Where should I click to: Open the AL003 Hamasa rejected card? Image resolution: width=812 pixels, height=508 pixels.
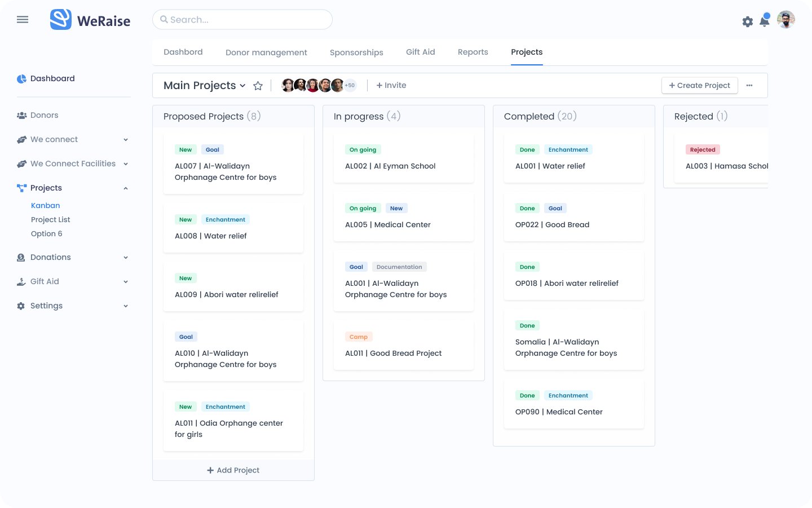click(x=721, y=158)
